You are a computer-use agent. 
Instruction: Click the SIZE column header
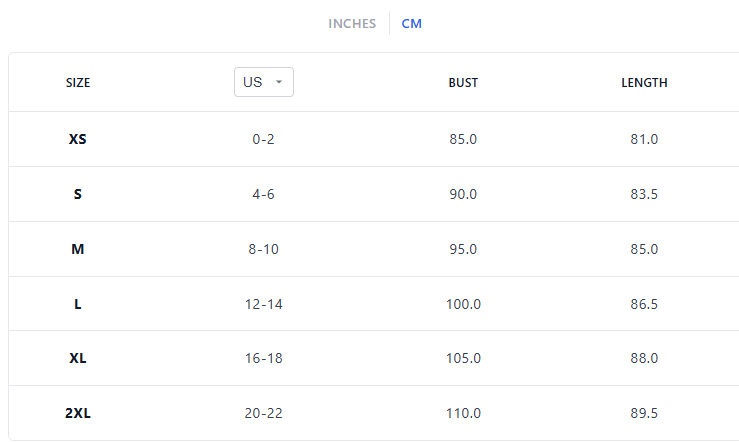pyautogui.click(x=78, y=83)
